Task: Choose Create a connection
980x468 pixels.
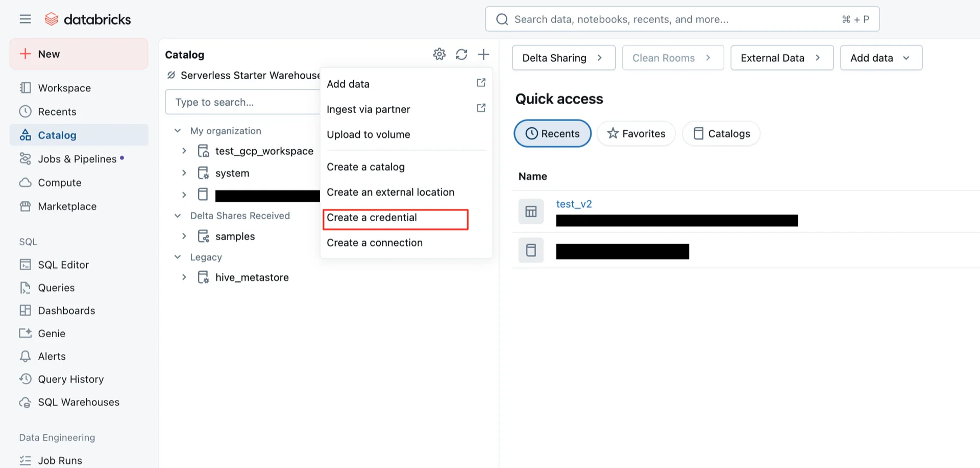Action: click(x=406, y=243)
